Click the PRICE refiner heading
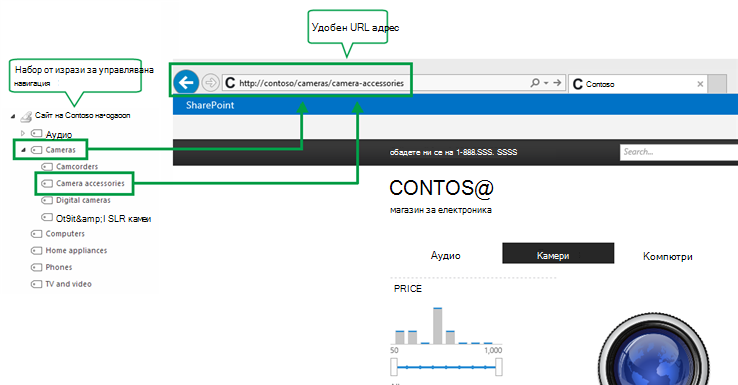738x385 pixels. tap(408, 289)
